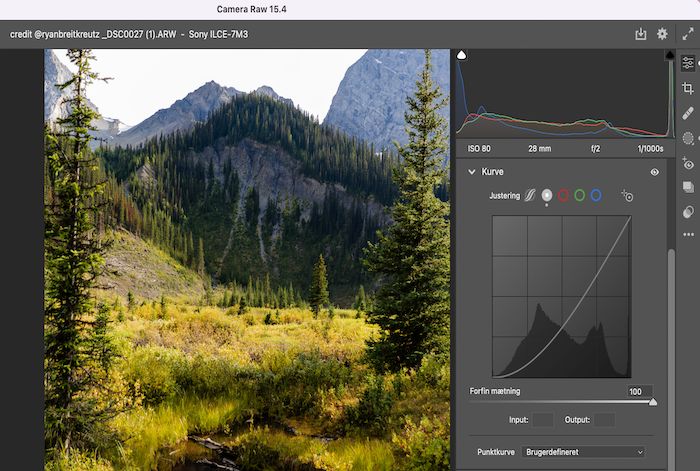The image size is (700, 471).
Task: Select the white point curve channel
Action: pos(546,196)
